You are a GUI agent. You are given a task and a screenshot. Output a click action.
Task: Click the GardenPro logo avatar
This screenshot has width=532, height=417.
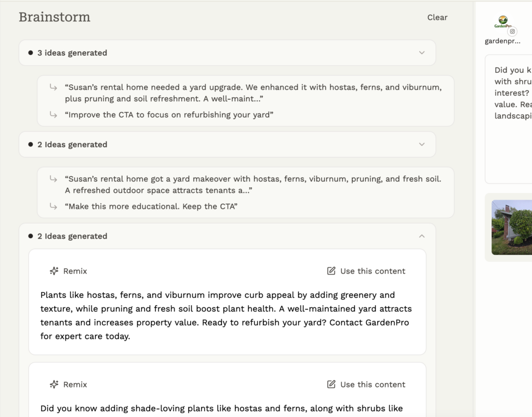pos(502,22)
